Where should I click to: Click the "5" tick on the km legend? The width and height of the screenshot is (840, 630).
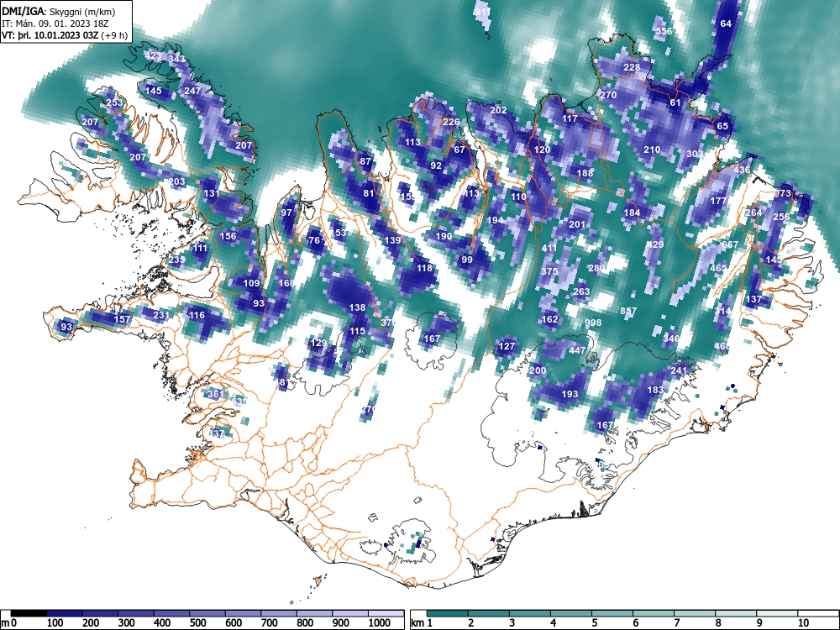595,623
